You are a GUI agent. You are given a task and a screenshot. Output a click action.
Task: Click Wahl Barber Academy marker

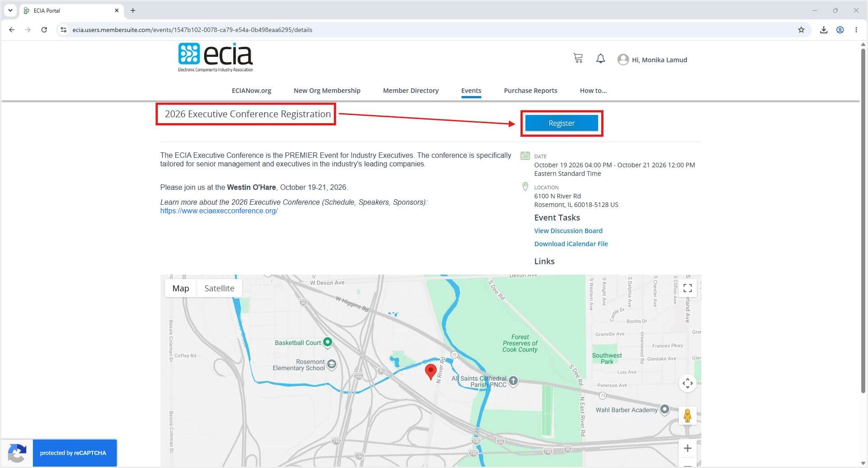(665, 409)
